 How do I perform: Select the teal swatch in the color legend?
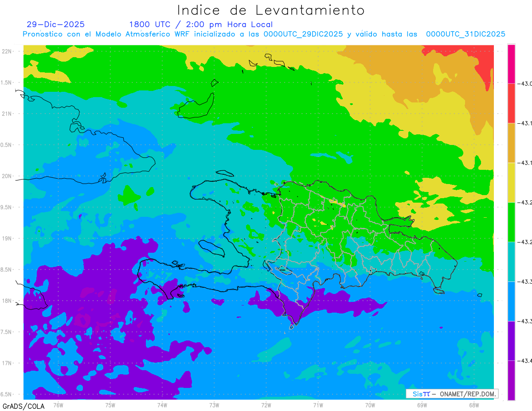tap(511, 262)
